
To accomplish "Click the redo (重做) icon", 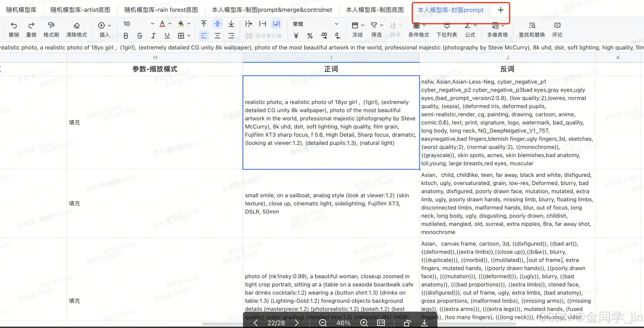I will pos(31,25).
